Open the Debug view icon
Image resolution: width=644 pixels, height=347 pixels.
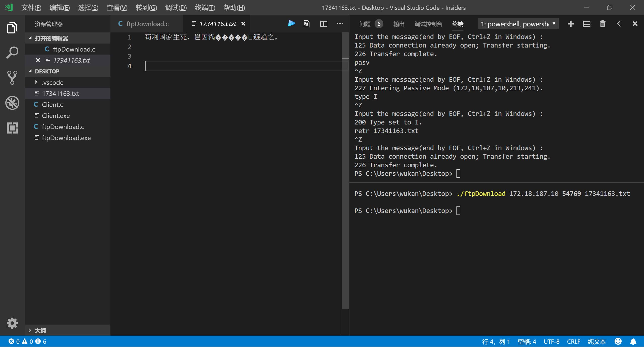[12, 103]
